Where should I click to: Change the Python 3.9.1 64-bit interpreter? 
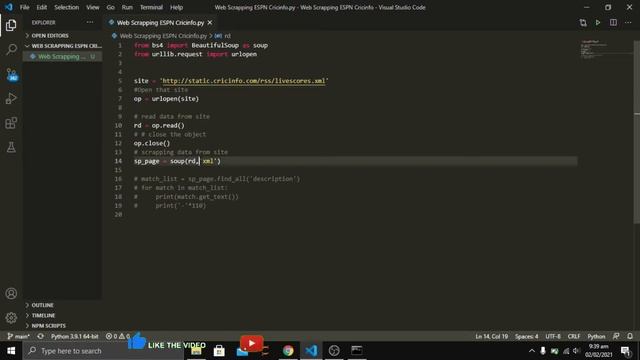click(74, 336)
